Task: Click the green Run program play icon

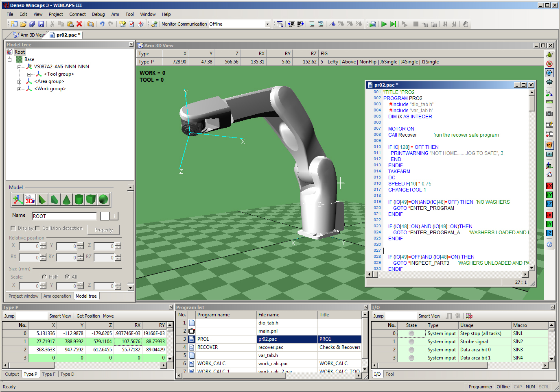Action: click(x=384, y=24)
